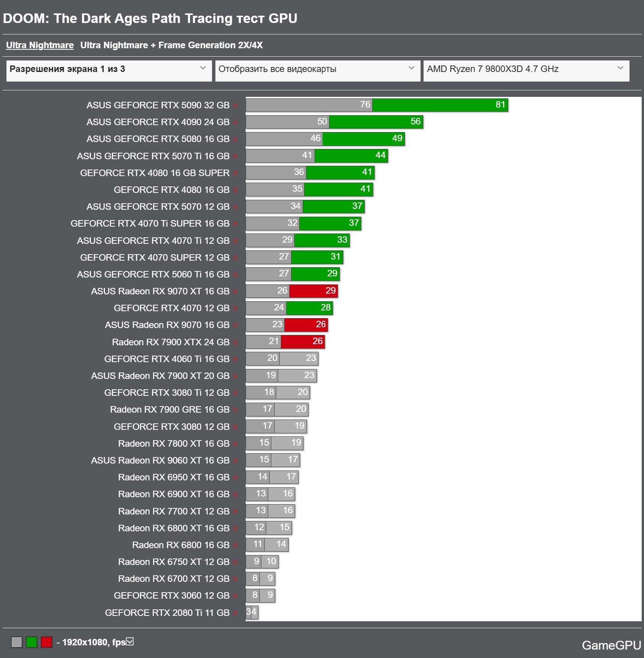Open Ultra Nightmare + Frame Generation 2X/4X tab
This screenshot has height=658, width=644.
coord(171,45)
